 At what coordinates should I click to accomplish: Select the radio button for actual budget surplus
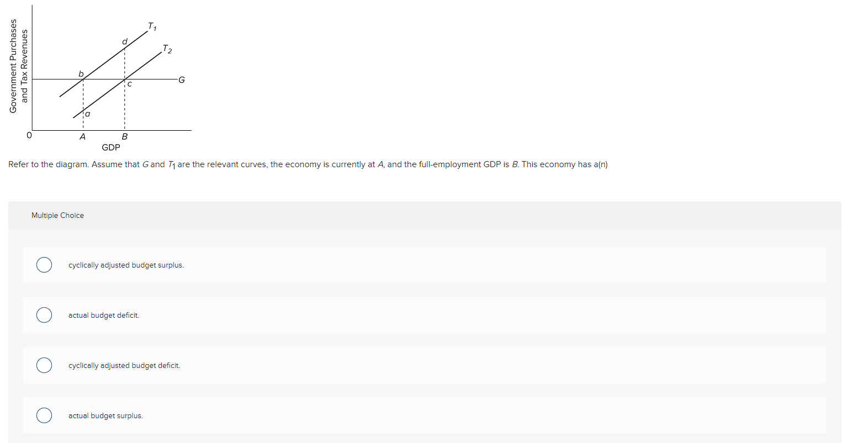tap(44, 415)
